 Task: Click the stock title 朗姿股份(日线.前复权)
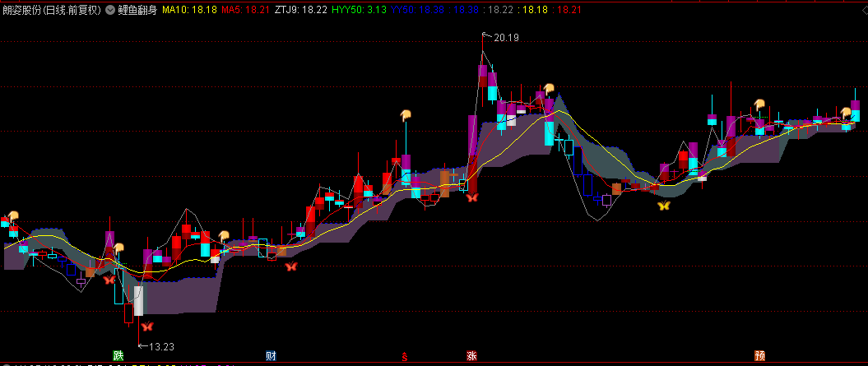click(x=52, y=10)
